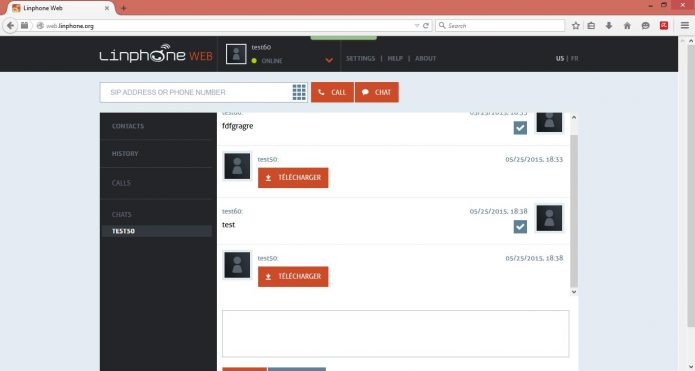The image size is (695, 371).
Task: Click the CHAT button
Action: tap(377, 92)
